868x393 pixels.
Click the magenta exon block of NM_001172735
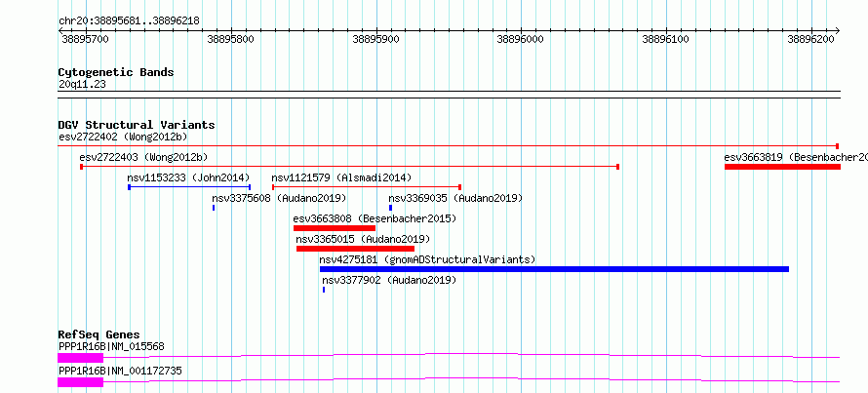(80, 382)
